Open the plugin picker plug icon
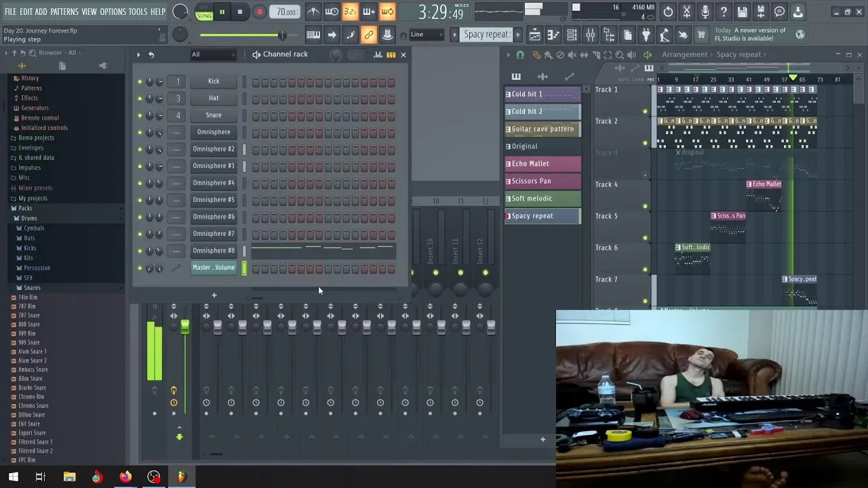 coord(646,35)
